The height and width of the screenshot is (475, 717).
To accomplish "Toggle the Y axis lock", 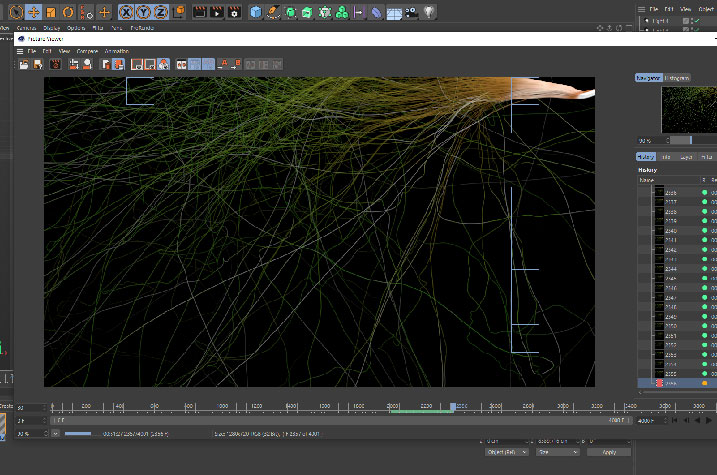I will pos(145,13).
